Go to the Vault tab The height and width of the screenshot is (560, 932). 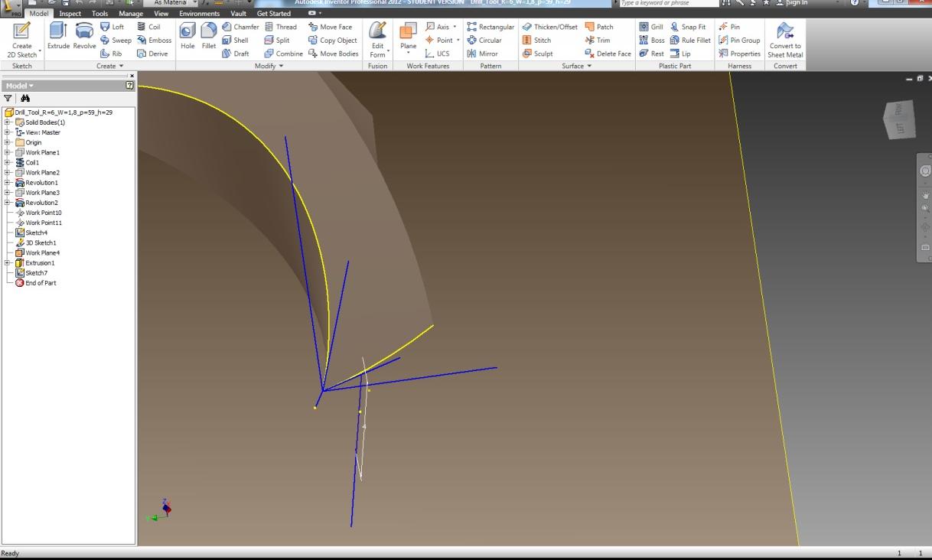pos(240,14)
